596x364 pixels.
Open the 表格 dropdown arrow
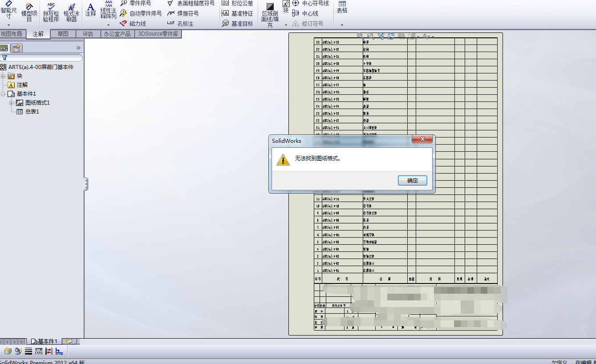pos(342,25)
